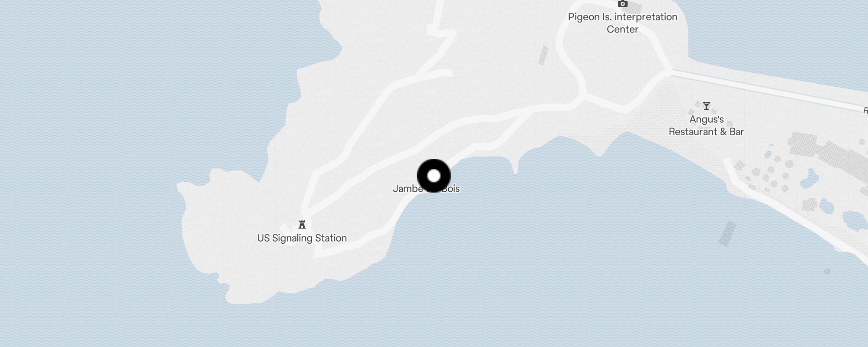
Task: Select the small slanted building north of the pin
Action: click(543, 56)
